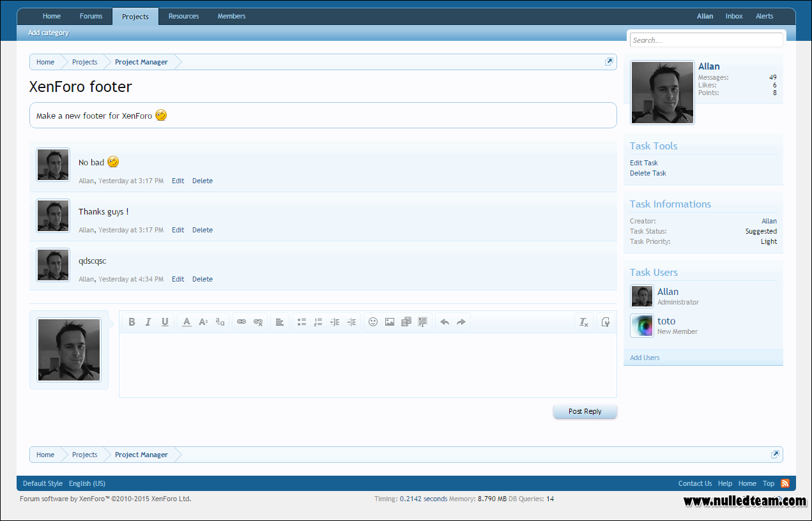Click Allan's large sidebar avatar
This screenshot has width=812, height=521.
(x=663, y=93)
